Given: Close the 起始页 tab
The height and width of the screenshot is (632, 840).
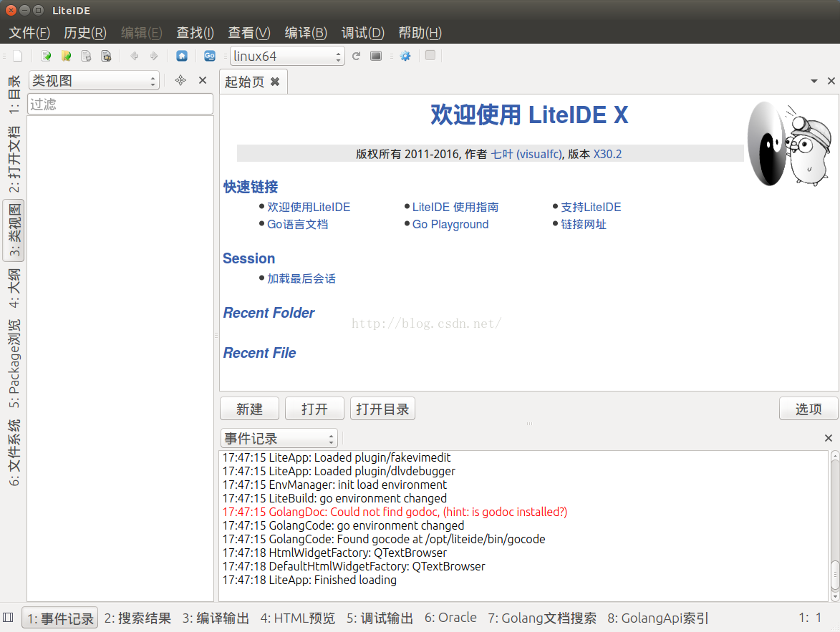Looking at the screenshot, I should pos(275,82).
